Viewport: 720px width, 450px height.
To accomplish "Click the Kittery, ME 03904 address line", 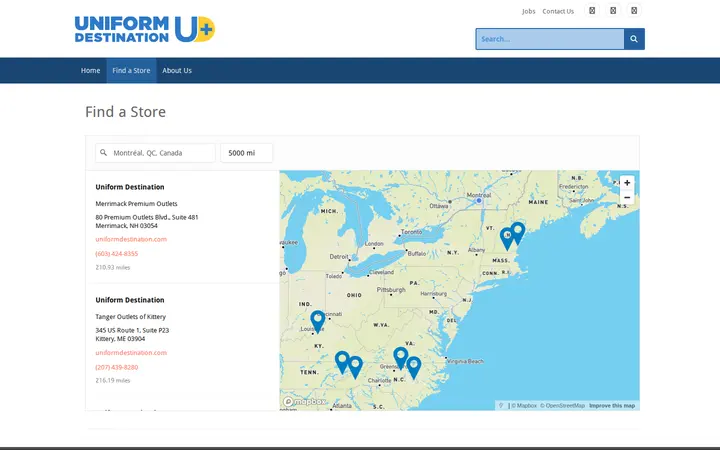I will [120, 339].
